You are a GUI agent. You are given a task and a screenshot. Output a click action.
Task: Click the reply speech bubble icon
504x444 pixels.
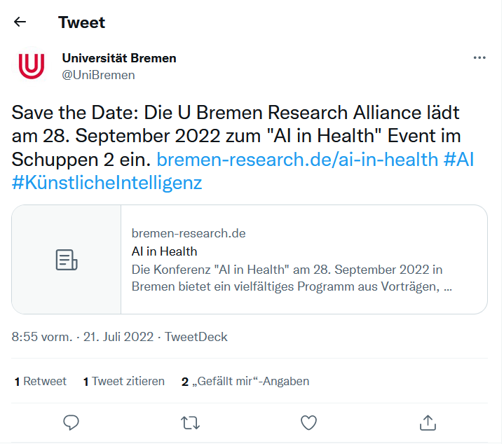pyautogui.click(x=71, y=422)
